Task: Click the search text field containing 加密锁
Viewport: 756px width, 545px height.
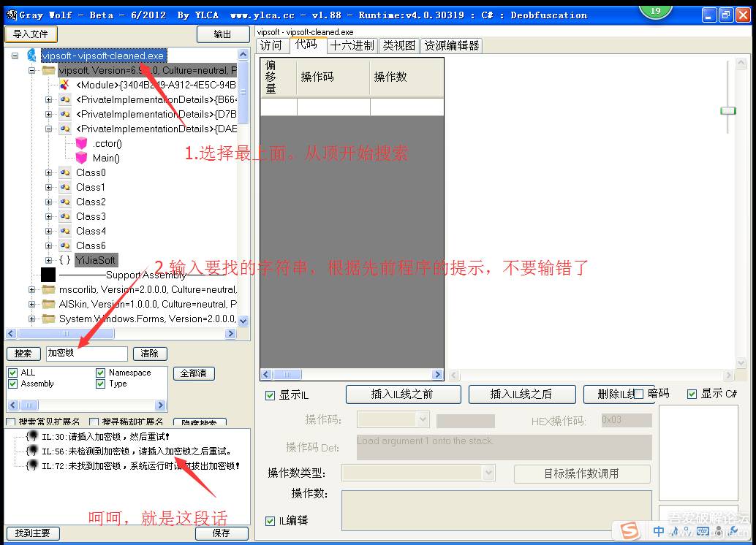Action: pos(87,353)
